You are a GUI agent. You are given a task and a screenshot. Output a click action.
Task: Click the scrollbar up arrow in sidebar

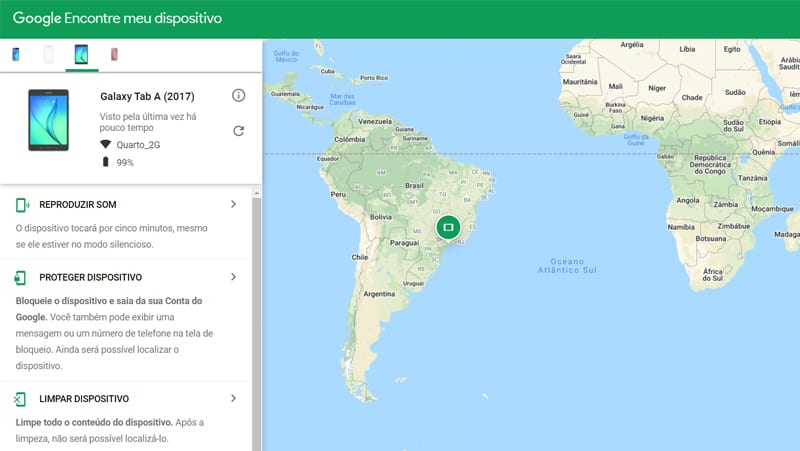tap(257, 193)
